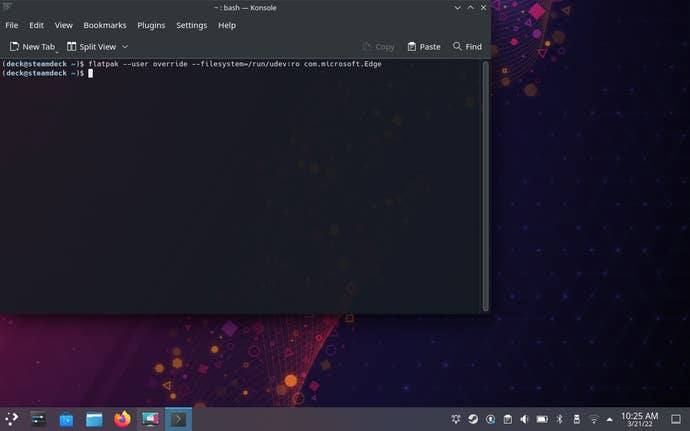Image resolution: width=690 pixels, height=431 pixels.
Task: Open the File menu in Konsole
Action: coord(12,25)
